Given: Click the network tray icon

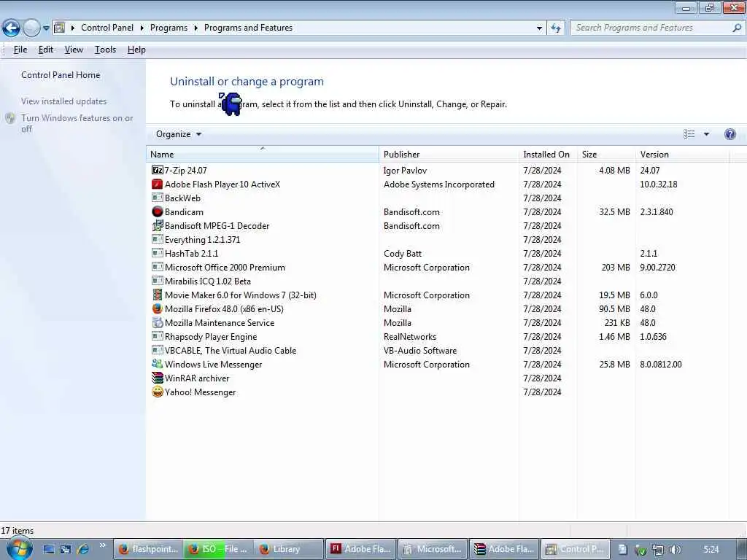Looking at the screenshot, I should tap(658, 550).
